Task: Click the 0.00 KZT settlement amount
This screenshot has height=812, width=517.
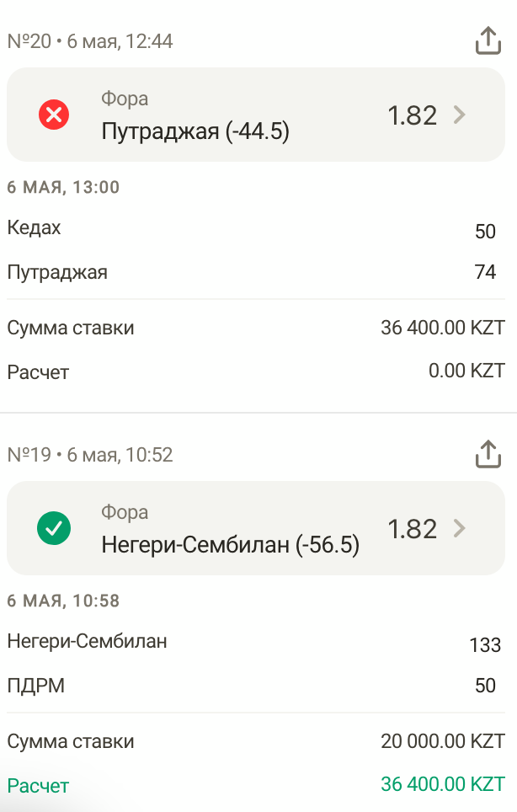Action: point(466,370)
